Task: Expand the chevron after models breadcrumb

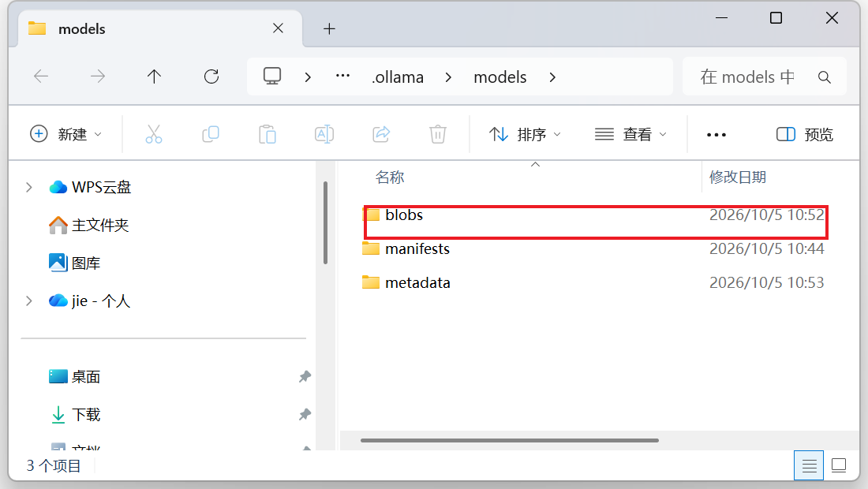Action: [x=552, y=77]
